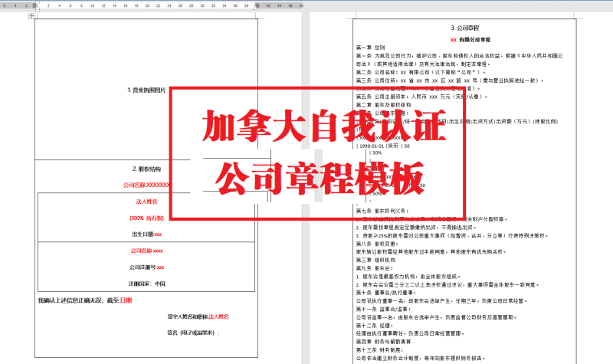Click the heading 2. 股权结构
The width and height of the screenshot is (613, 364).
(x=146, y=169)
